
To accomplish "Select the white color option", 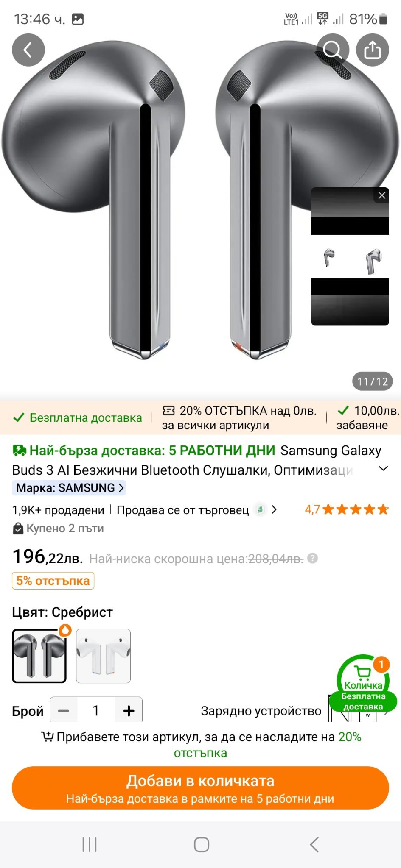I will point(103,656).
